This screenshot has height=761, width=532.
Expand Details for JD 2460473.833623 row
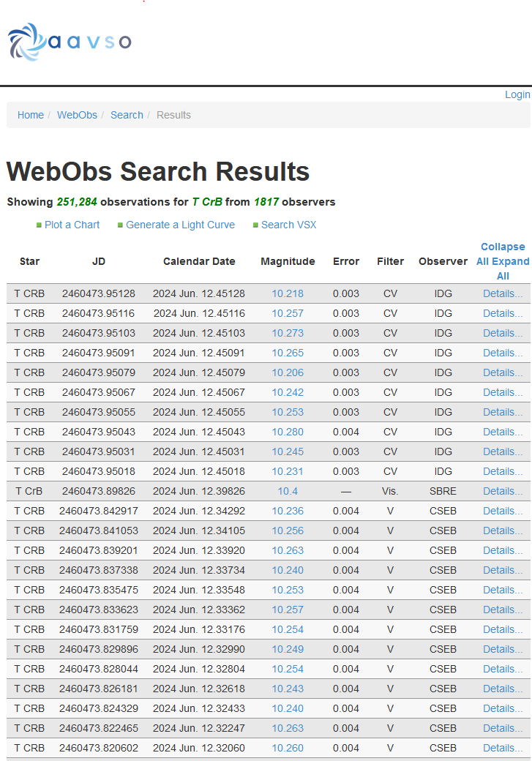pos(503,610)
